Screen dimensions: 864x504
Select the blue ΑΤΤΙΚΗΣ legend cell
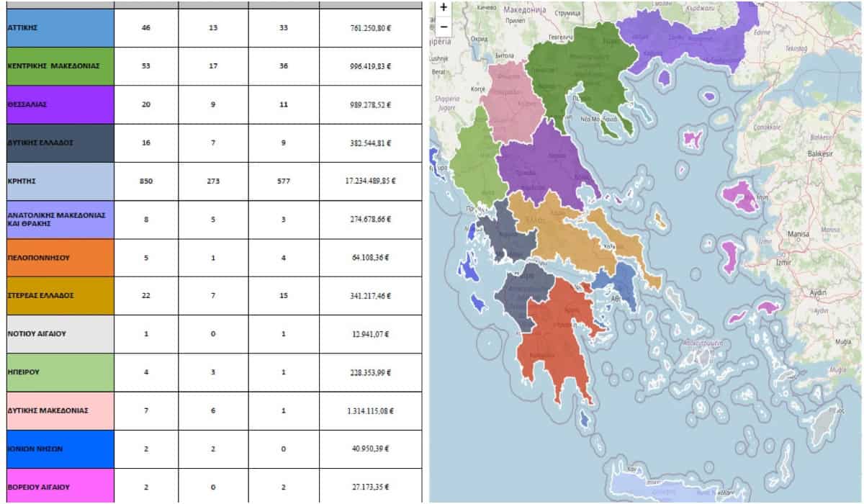coord(58,28)
